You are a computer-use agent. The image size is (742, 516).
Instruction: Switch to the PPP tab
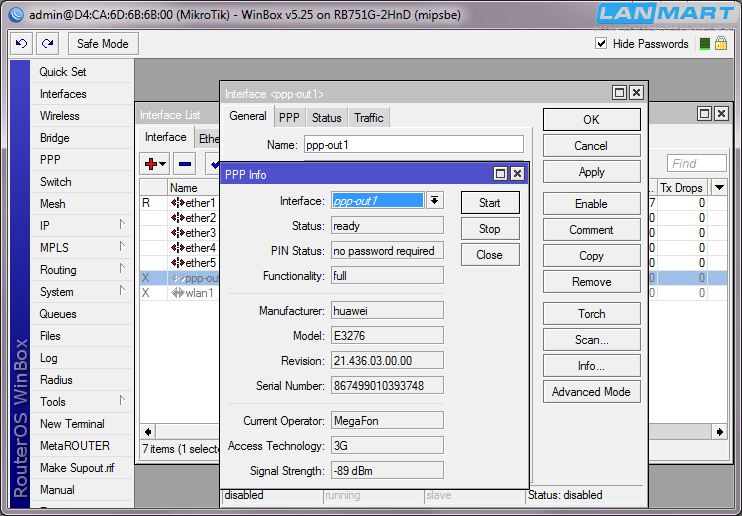[289, 118]
